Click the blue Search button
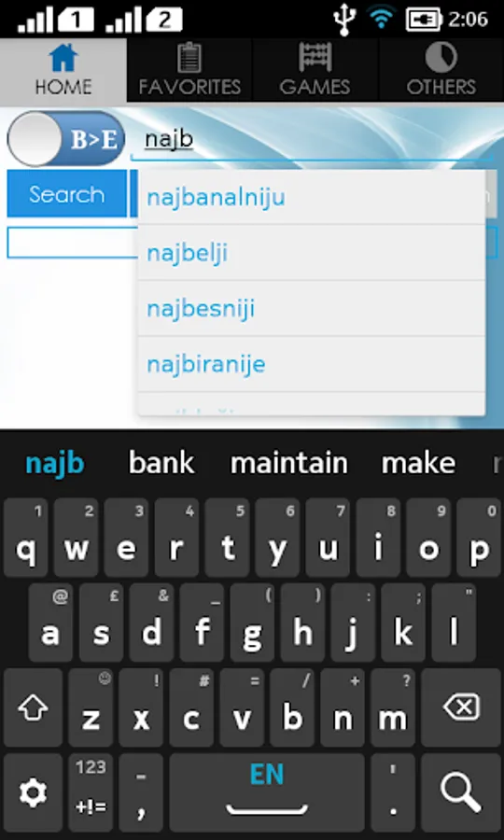 [66, 194]
